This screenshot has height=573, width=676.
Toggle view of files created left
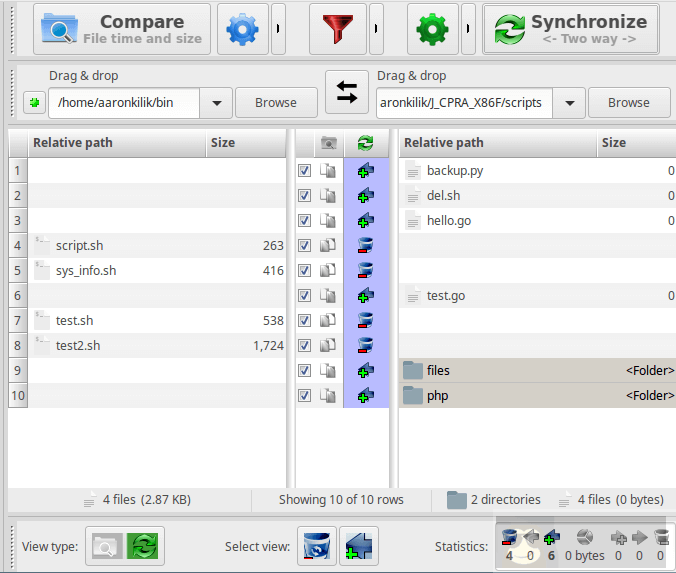pyautogui.click(x=359, y=546)
